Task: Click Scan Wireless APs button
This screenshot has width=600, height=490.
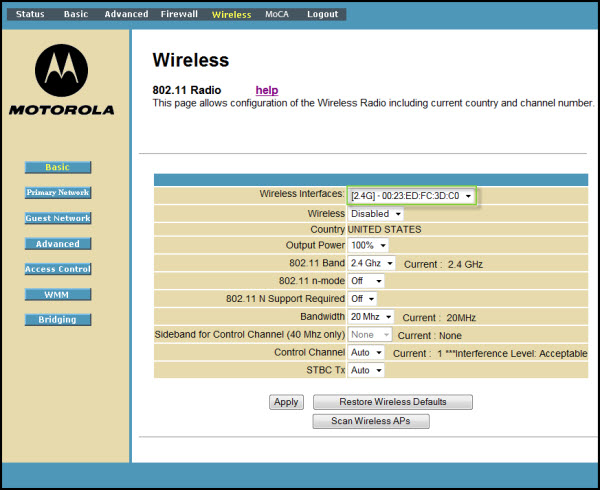Action: pos(379,421)
